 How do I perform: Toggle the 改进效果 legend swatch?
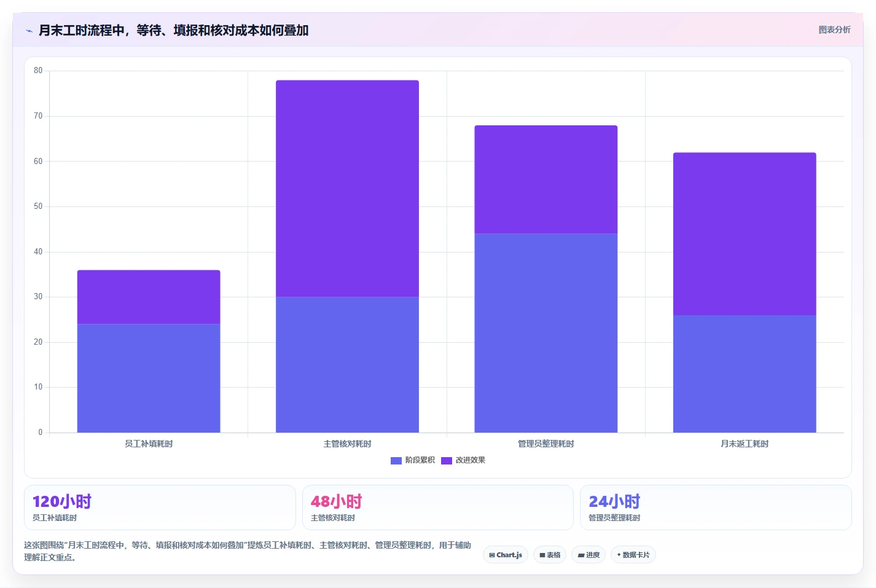447,461
